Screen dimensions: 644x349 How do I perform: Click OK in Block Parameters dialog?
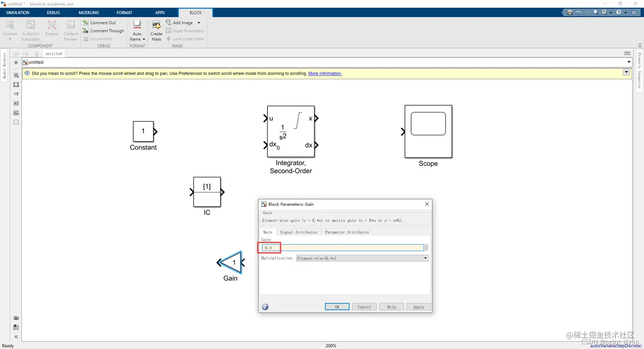337,307
